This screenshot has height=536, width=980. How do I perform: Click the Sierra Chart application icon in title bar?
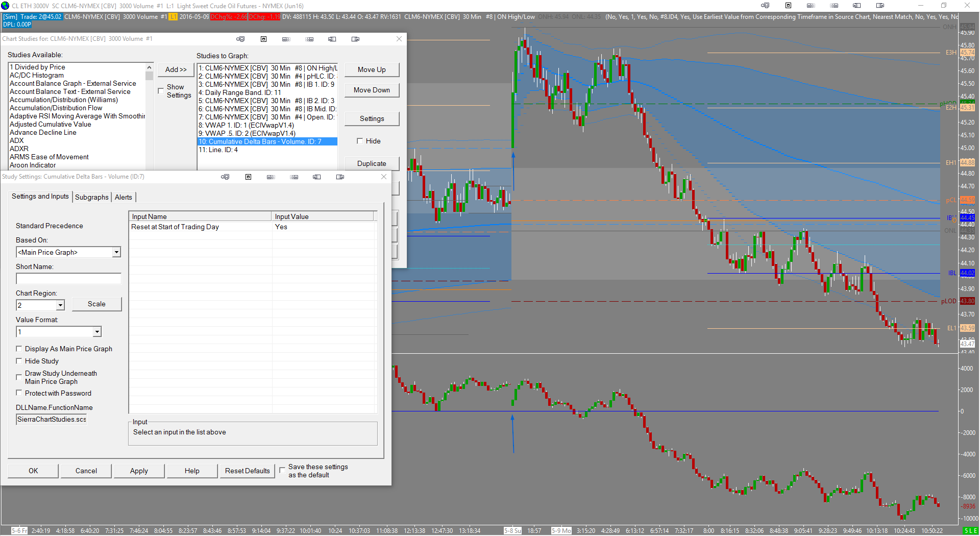click(6, 6)
